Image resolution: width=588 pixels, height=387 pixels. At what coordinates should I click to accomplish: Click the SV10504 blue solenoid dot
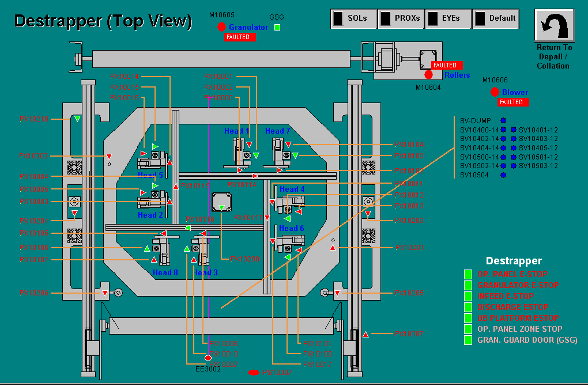[503, 174]
